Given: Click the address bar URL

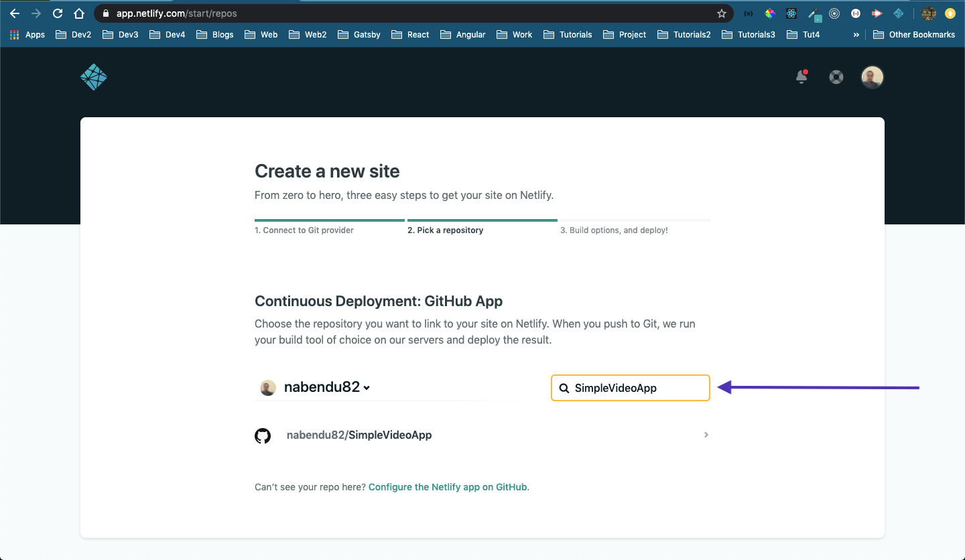Looking at the screenshot, I should click(176, 13).
